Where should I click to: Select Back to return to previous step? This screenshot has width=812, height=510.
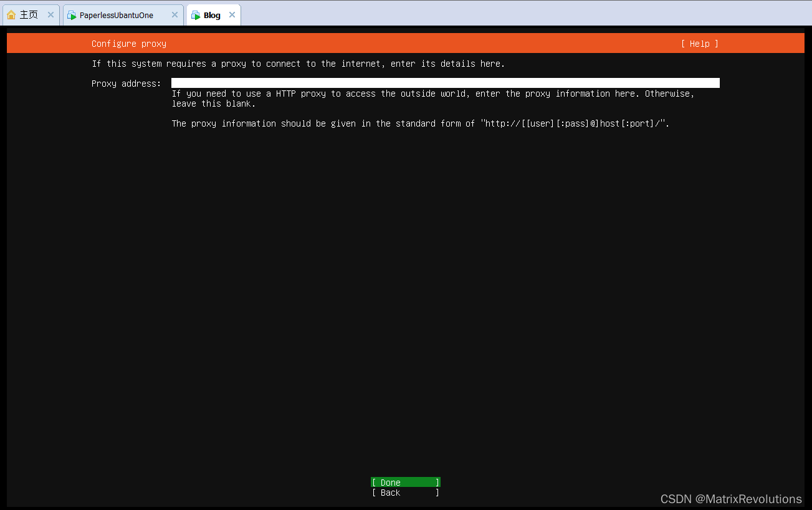405,493
